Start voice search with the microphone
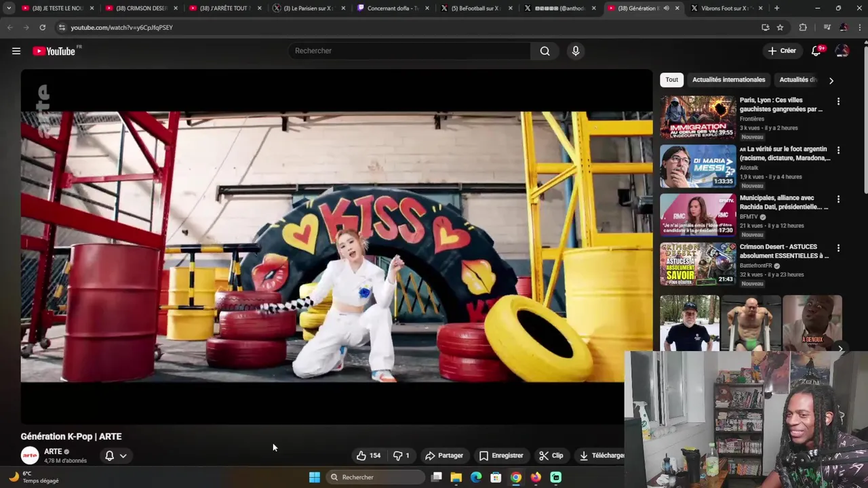868x488 pixels. [x=576, y=51]
